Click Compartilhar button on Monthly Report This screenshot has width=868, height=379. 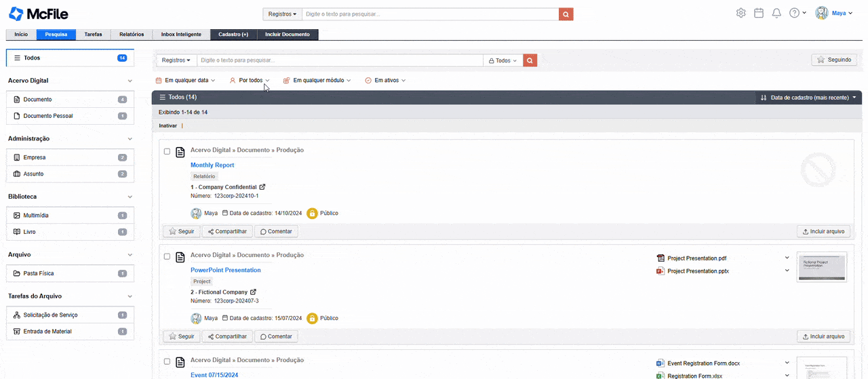(227, 231)
